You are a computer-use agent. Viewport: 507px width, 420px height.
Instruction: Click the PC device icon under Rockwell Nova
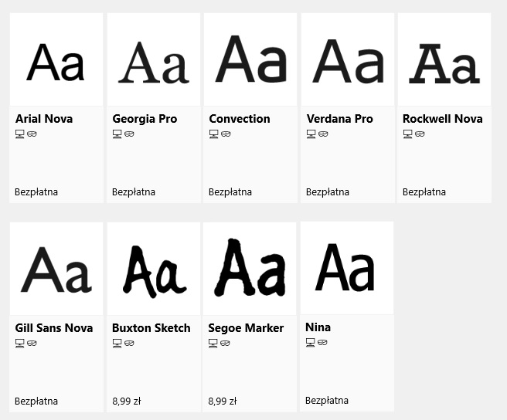click(407, 134)
